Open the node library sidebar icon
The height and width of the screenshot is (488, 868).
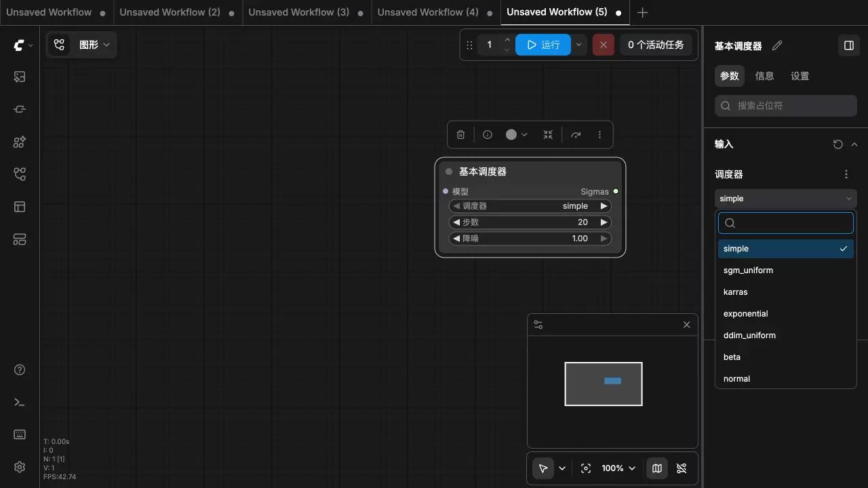click(x=20, y=109)
